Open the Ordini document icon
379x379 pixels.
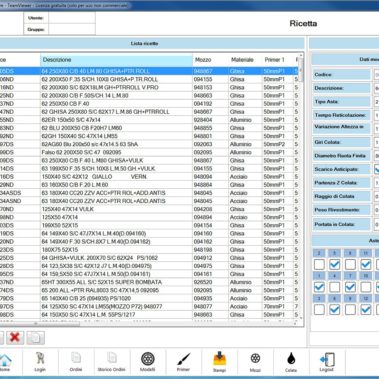76,362
